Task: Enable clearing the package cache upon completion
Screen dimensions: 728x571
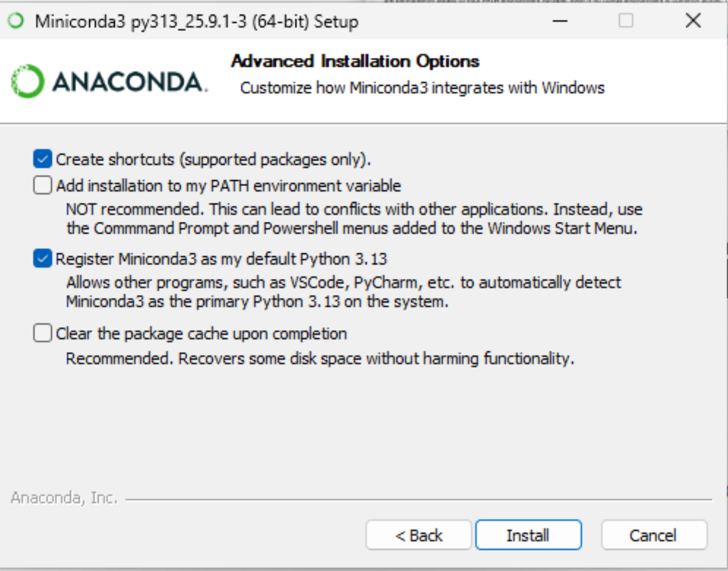Action: point(42,334)
